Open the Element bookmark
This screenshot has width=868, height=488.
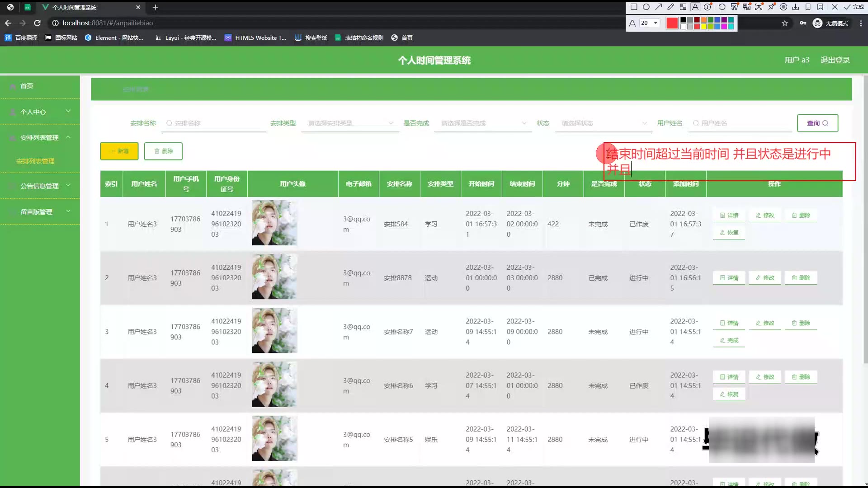coord(114,38)
